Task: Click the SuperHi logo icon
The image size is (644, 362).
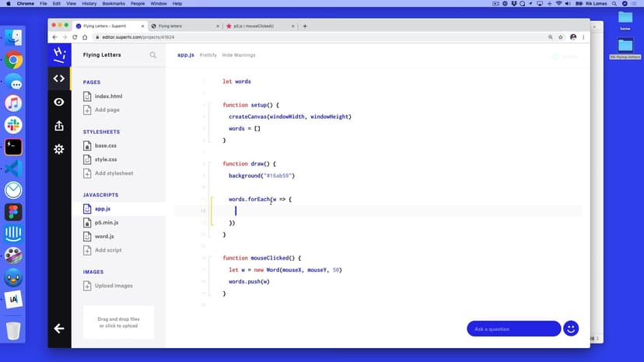Action: click(58, 54)
